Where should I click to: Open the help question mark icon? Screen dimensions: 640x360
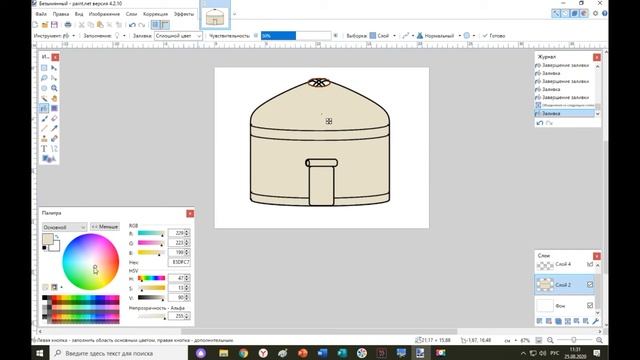604,13
